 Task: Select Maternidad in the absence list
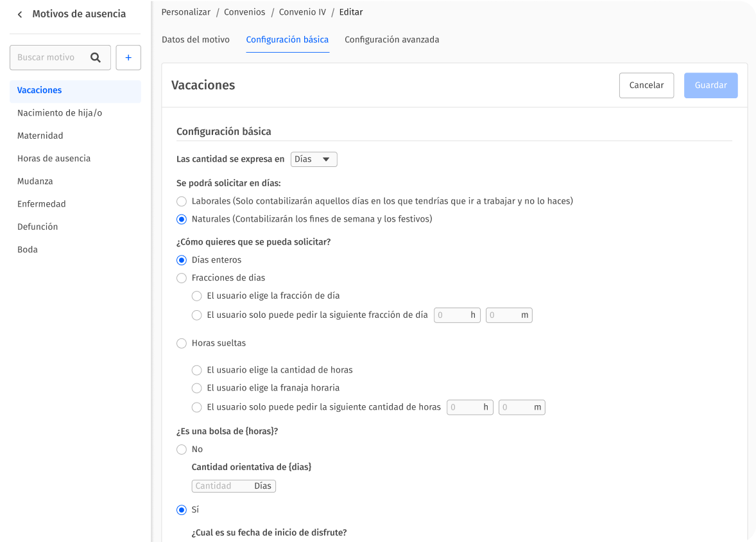point(40,136)
